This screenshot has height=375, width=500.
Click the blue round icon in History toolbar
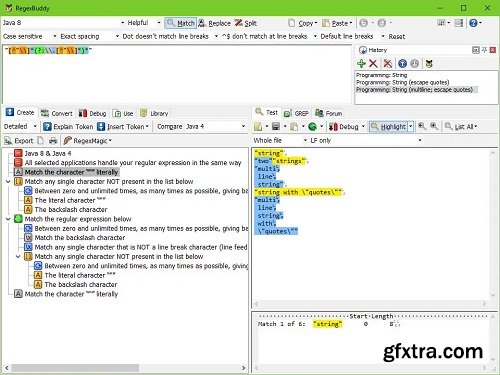[402, 63]
